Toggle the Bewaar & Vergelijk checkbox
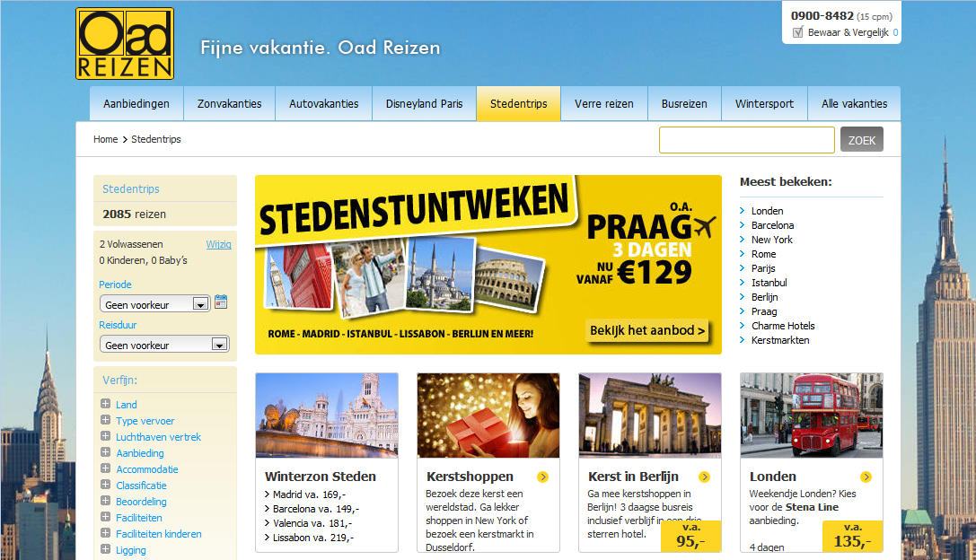Viewport: 976px width, 560px height. pyautogui.click(x=797, y=32)
